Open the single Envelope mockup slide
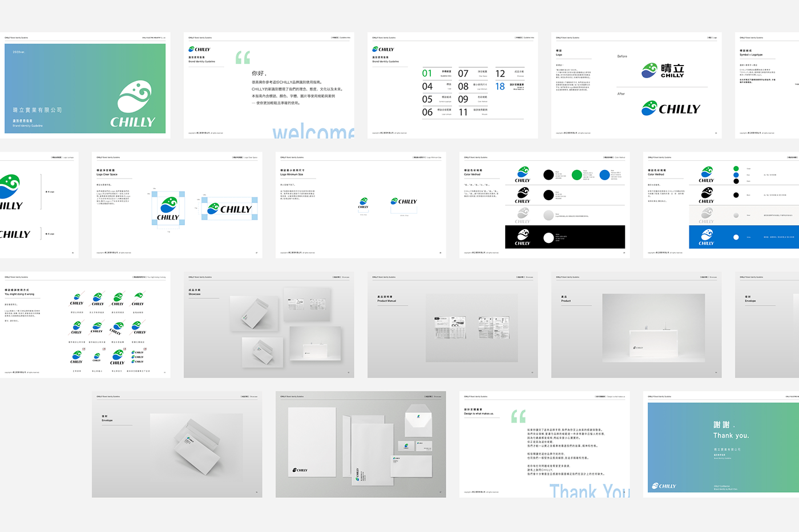 click(x=177, y=444)
